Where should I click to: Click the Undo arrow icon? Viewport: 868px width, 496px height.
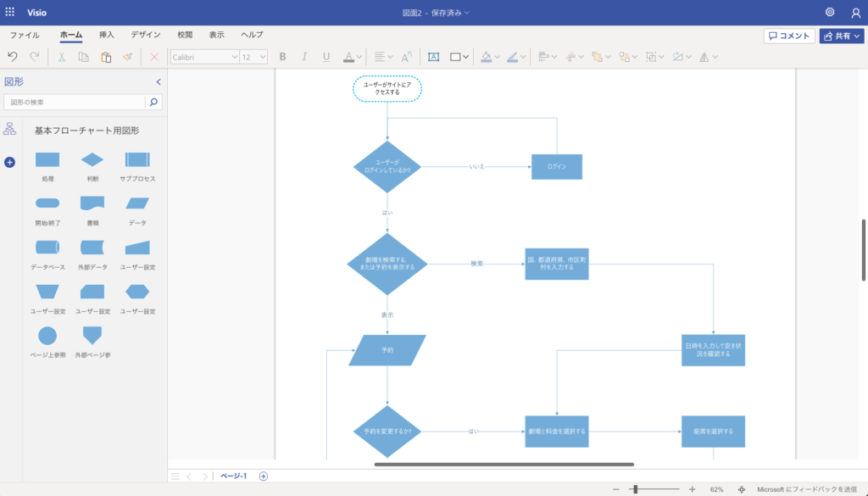(x=12, y=57)
